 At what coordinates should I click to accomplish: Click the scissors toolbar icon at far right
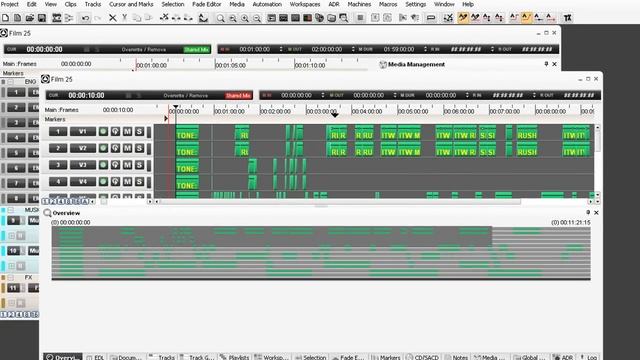(567, 18)
